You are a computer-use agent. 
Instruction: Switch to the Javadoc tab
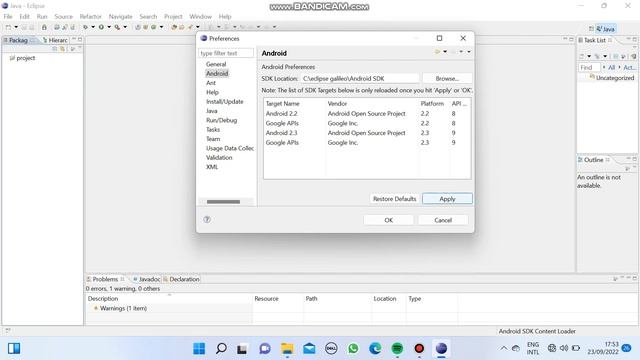(146, 279)
